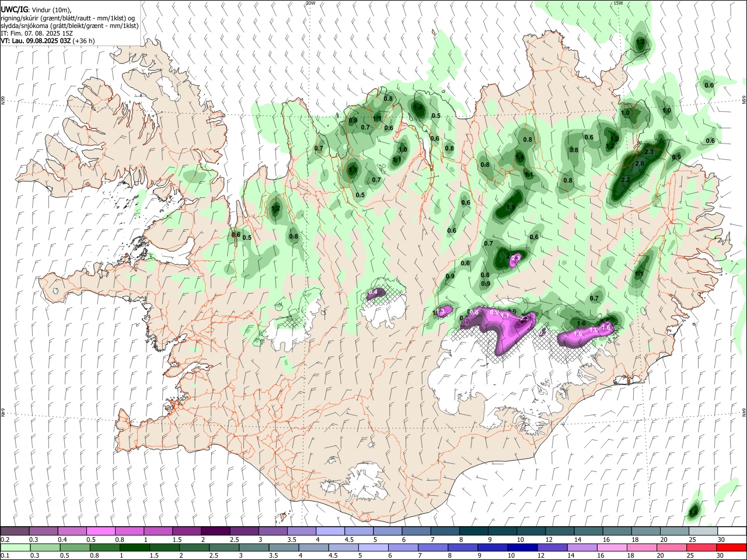Select the 1.9 precipitation value on the map
This screenshot has height=560, width=747.
click(x=511, y=207)
